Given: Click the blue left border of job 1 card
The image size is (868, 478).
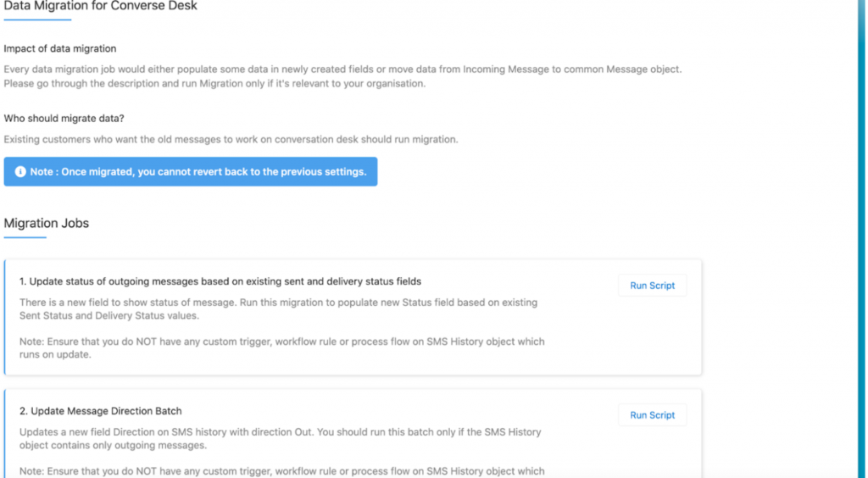Looking at the screenshot, I should 5,318.
